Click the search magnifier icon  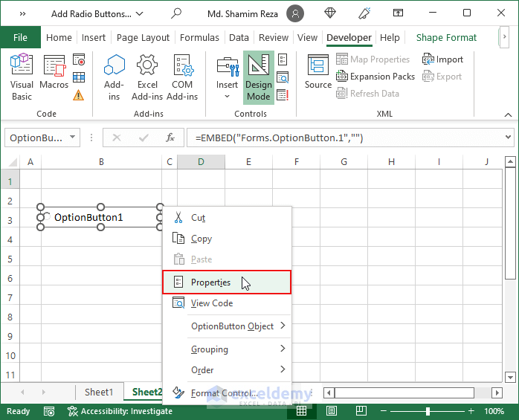[176, 13]
